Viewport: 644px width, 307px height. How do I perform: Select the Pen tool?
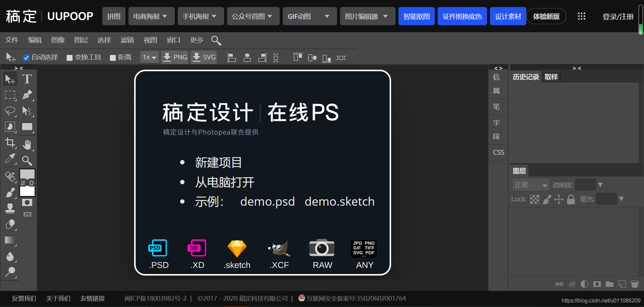coord(27,95)
